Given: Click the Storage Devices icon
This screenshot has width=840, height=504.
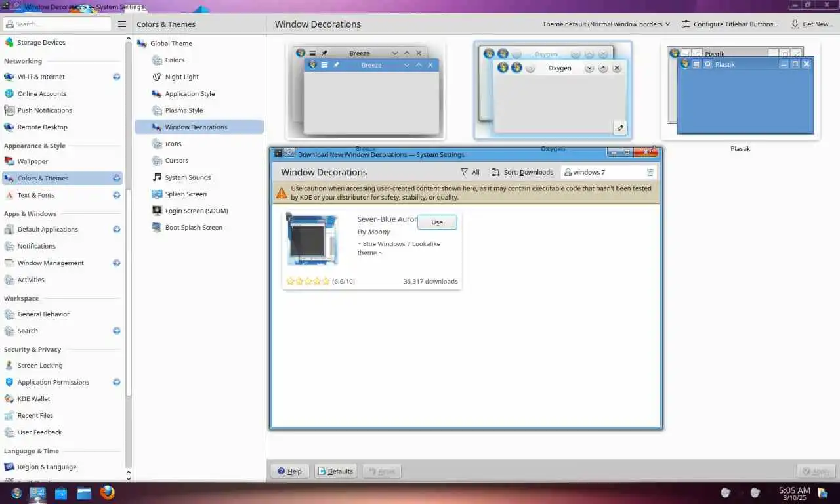Looking at the screenshot, I should (x=9, y=42).
